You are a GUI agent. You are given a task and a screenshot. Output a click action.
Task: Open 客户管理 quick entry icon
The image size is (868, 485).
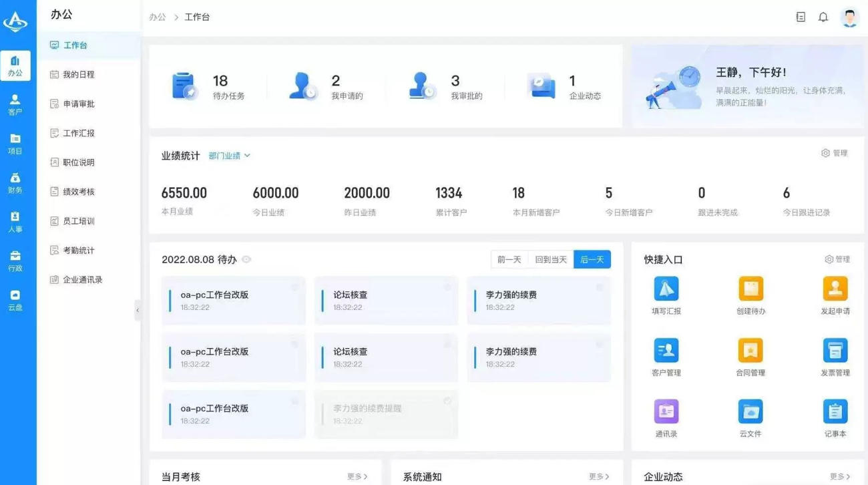pyautogui.click(x=666, y=350)
